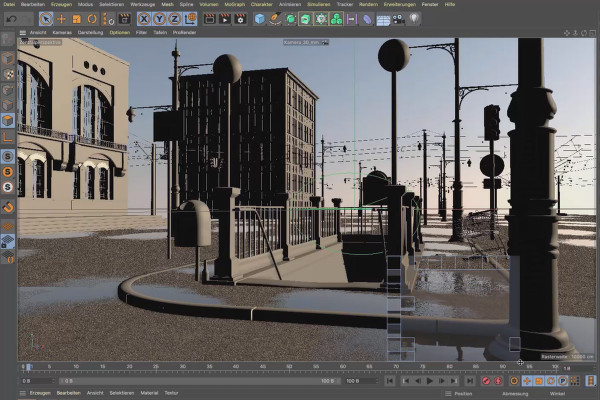Screen dimensions: 600x400
Task: Toggle Z axis lock
Action: tap(174, 19)
